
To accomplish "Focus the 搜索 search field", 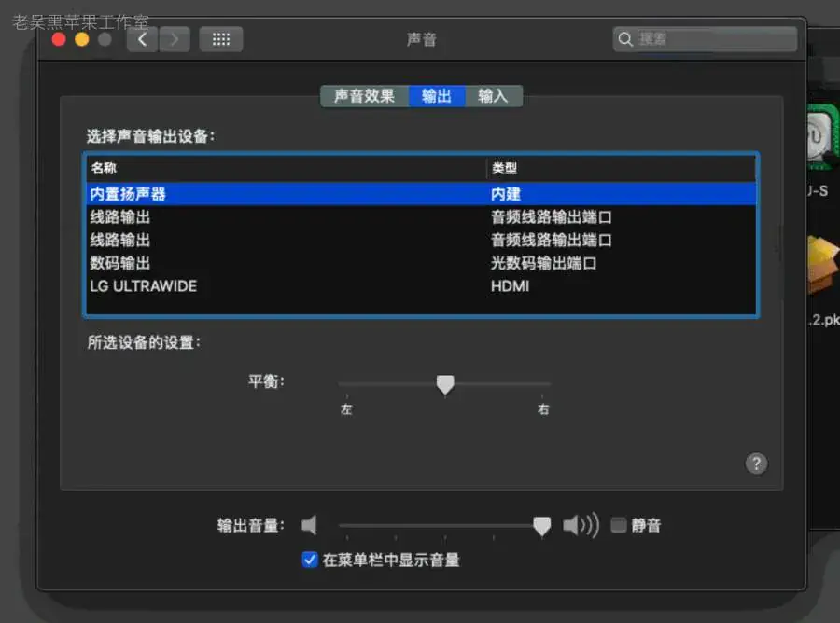I will click(x=705, y=39).
